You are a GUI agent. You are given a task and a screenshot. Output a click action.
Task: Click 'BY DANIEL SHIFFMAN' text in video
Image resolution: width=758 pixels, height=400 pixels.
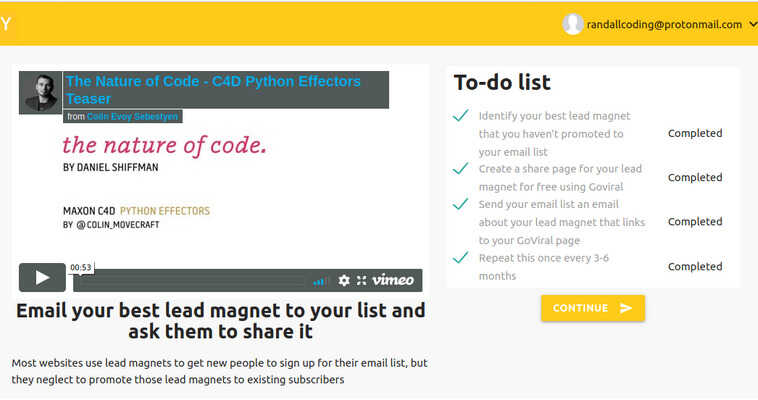(x=111, y=167)
